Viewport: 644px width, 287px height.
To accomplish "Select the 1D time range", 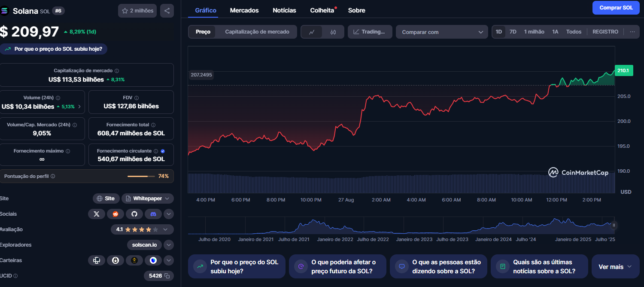I will pyautogui.click(x=499, y=32).
